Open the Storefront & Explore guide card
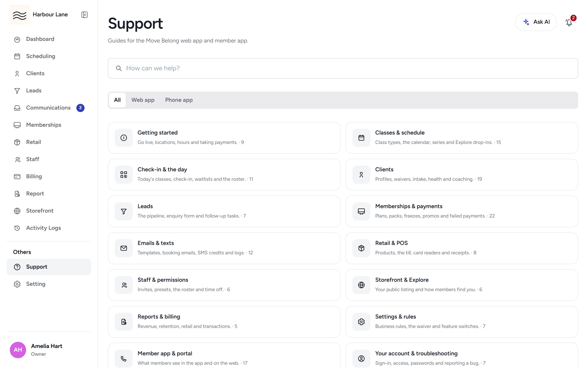 pyautogui.click(x=462, y=285)
